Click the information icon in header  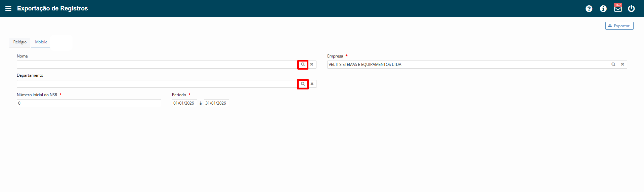603,9
